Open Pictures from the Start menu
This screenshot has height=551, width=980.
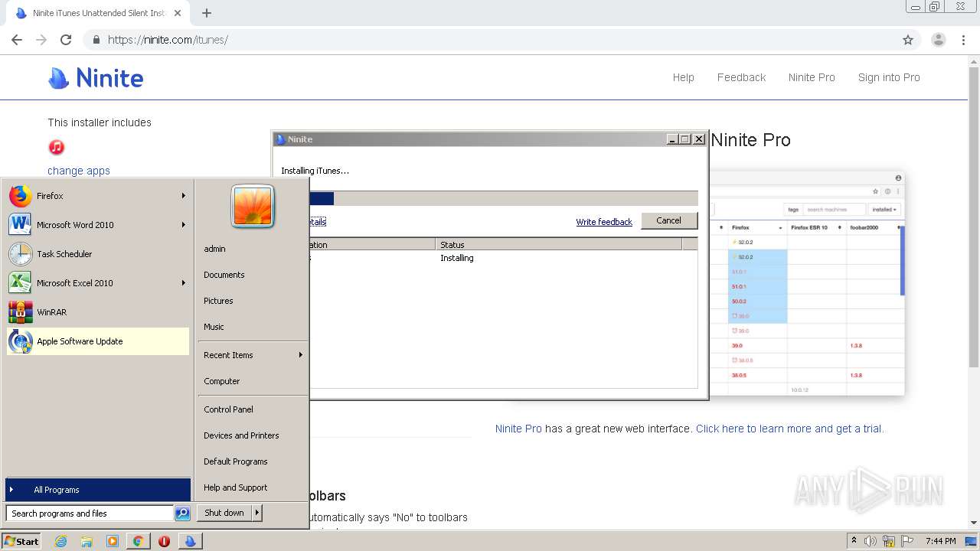click(x=218, y=301)
